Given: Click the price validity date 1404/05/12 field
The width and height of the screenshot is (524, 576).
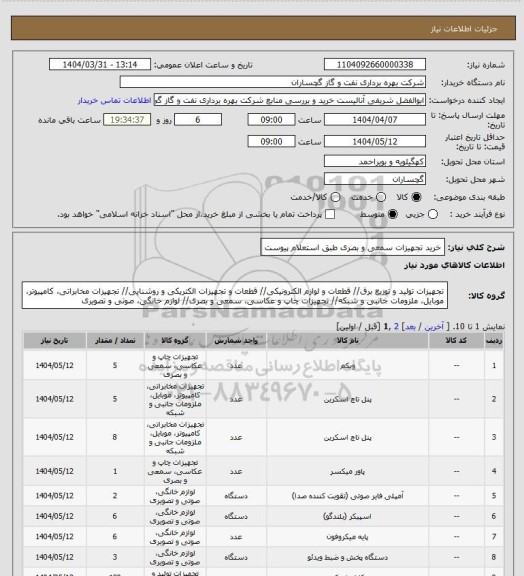Looking at the screenshot, I should [x=375, y=141].
